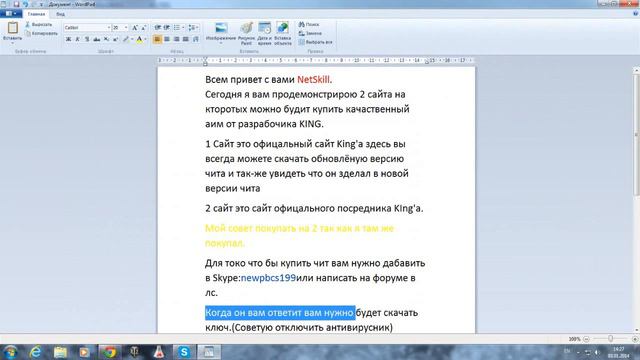Apply text highlight color marker
Screen dimensions: 640x360
coord(126,39)
